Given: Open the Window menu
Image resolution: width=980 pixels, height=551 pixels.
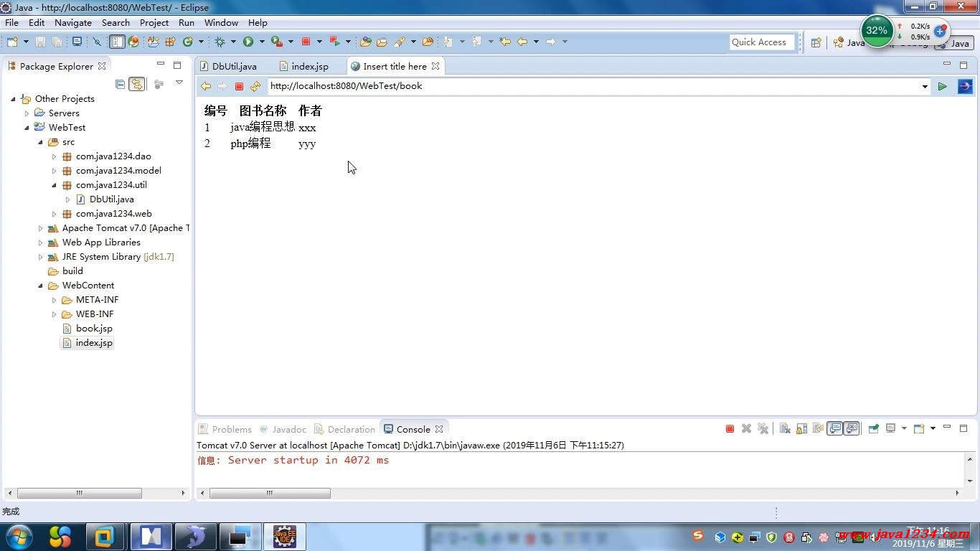Looking at the screenshot, I should 221,22.
